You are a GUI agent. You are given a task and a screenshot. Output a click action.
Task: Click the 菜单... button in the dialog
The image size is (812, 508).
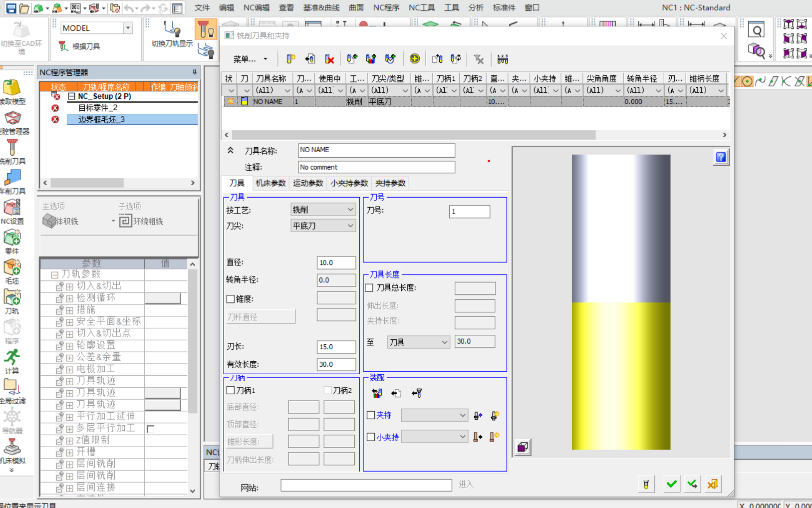coord(250,59)
